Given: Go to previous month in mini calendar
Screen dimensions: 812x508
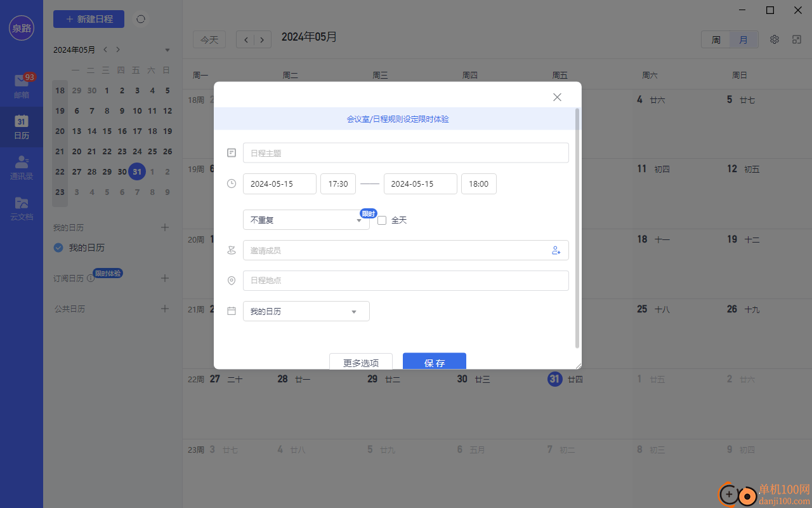Looking at the screenshot, I should coord(105,50).
